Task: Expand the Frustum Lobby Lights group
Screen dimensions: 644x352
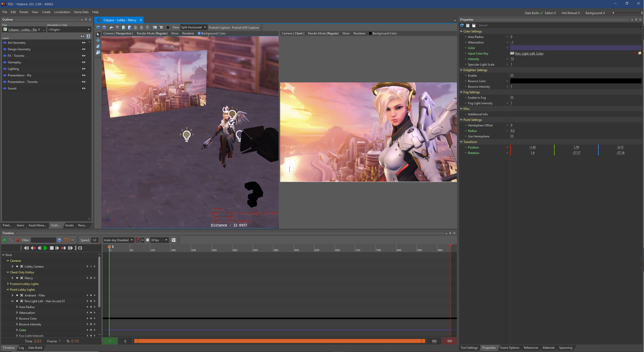Action: coord(8,283)
